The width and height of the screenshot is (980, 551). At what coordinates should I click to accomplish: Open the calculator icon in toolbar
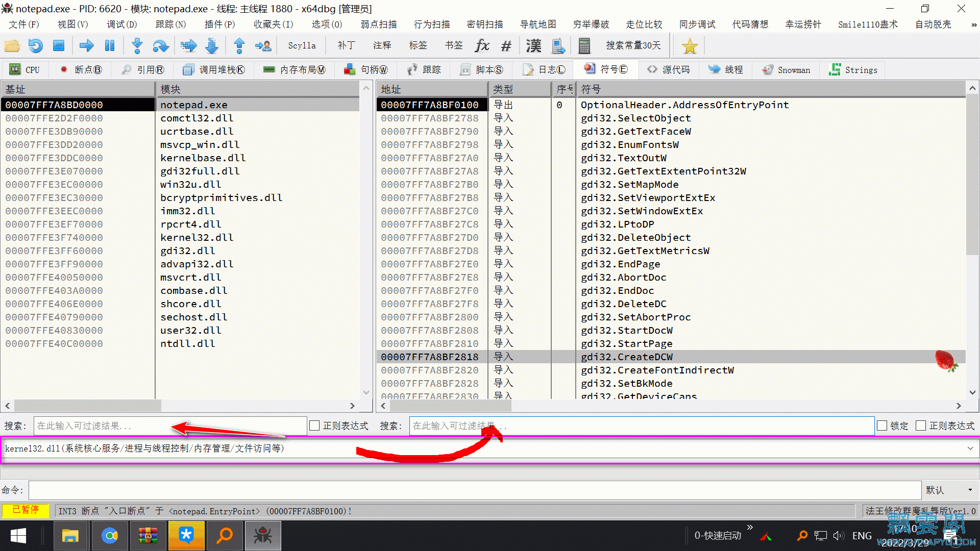click(584, 46)
